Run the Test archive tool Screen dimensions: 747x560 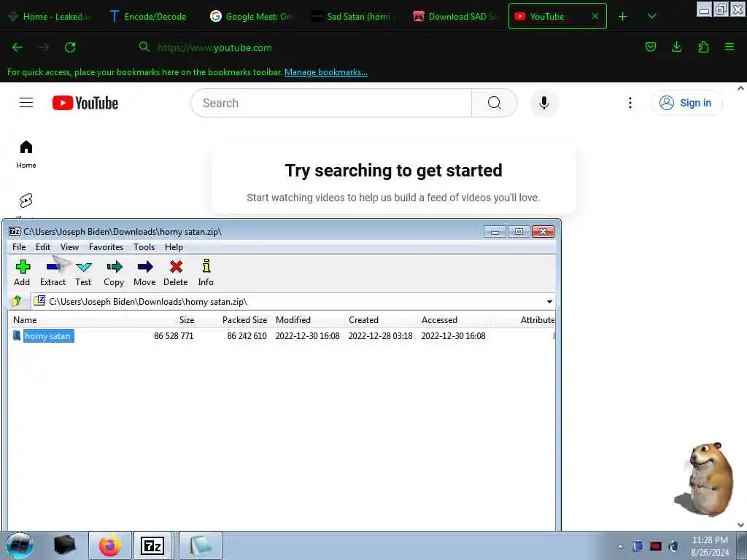[83, 273]
